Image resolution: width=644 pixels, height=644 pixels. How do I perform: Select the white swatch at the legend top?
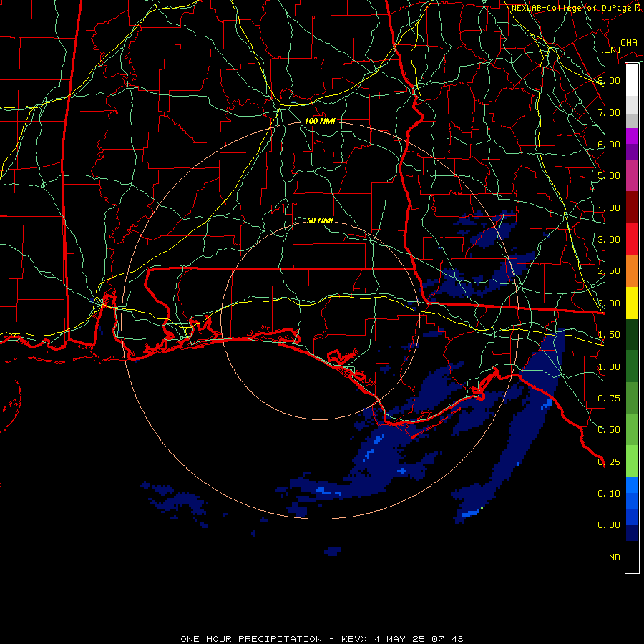[x=632, y=80]
